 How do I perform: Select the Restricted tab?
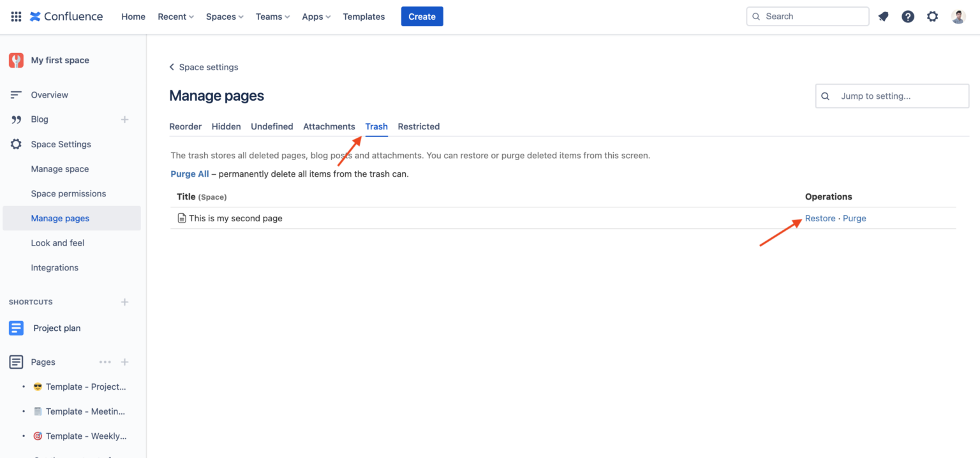(419, 126)
